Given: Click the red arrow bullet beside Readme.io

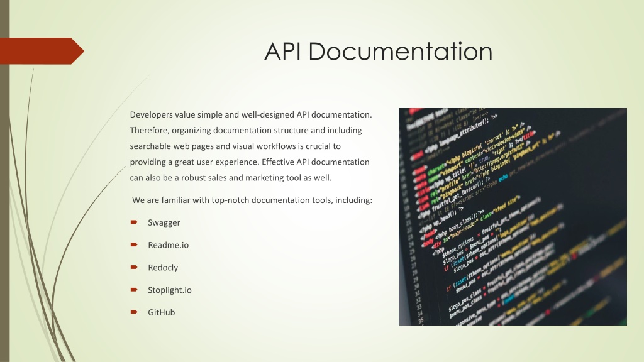Looking at the screenshot, I should [x=134, y=244].
